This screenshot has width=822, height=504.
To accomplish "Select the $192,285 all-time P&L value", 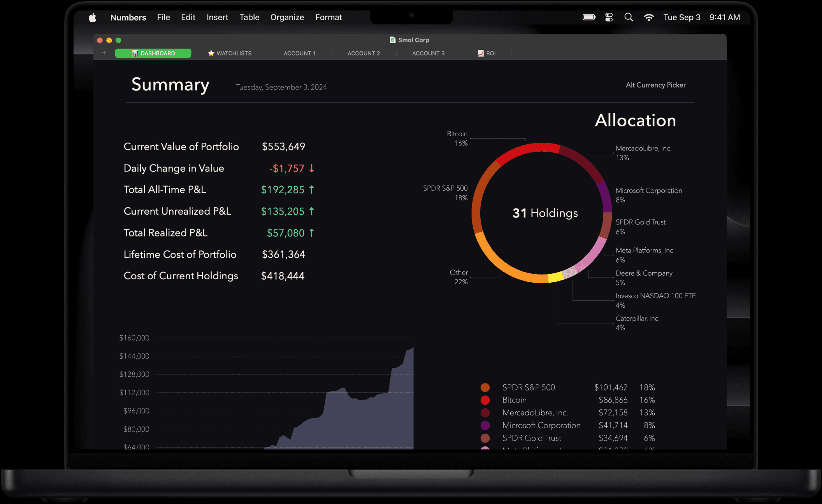I will coord(283,190).
